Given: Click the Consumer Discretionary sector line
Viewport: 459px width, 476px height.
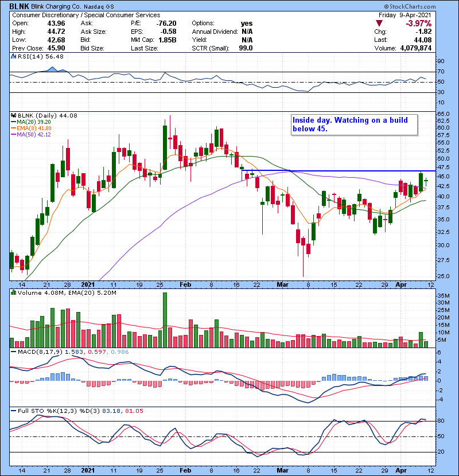Looking at the screenshot, I should click(x=86, y=15).
